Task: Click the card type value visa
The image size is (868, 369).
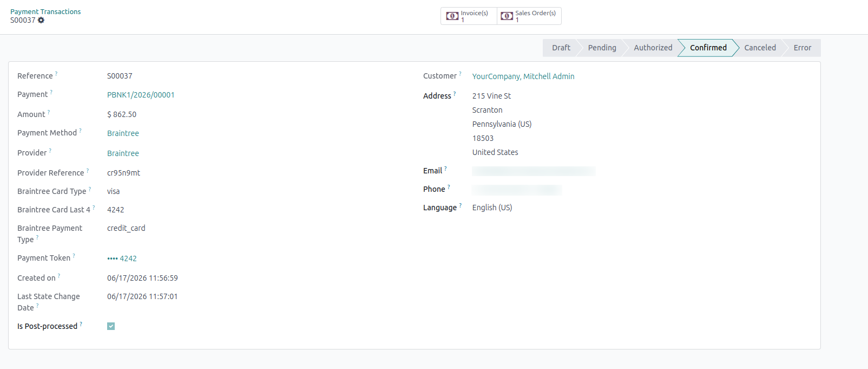Action: [x=114, y=191]
